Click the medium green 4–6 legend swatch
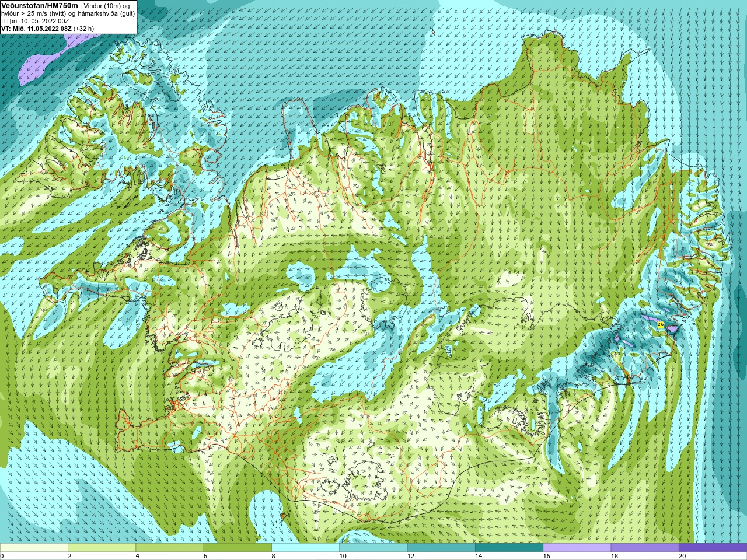 [x=170, y=548]
